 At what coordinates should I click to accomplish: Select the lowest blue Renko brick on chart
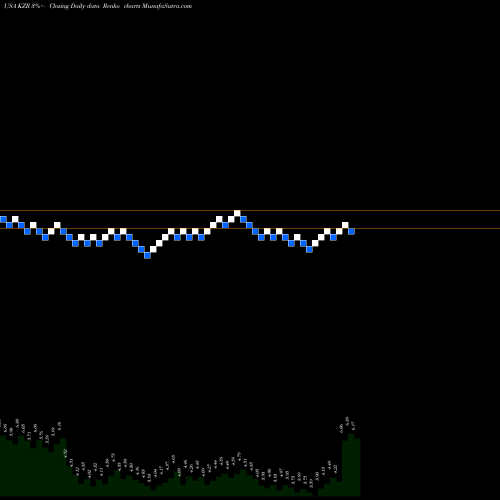[147, 255]
